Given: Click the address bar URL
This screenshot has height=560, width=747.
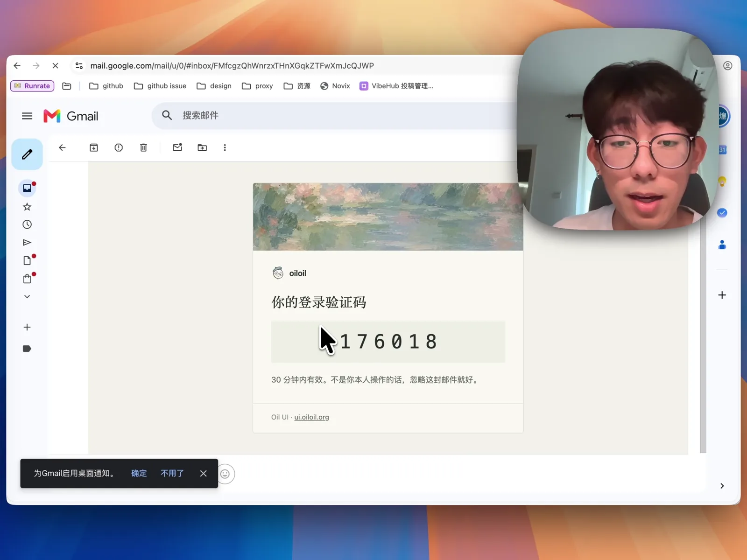Looking at the screenshot, I should point(232,66).
